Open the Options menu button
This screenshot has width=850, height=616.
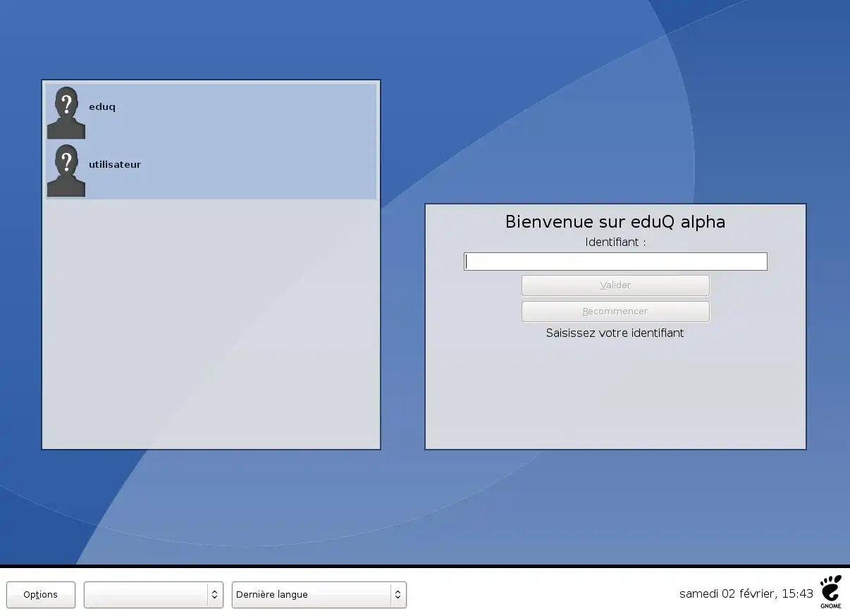pos(41,595)
